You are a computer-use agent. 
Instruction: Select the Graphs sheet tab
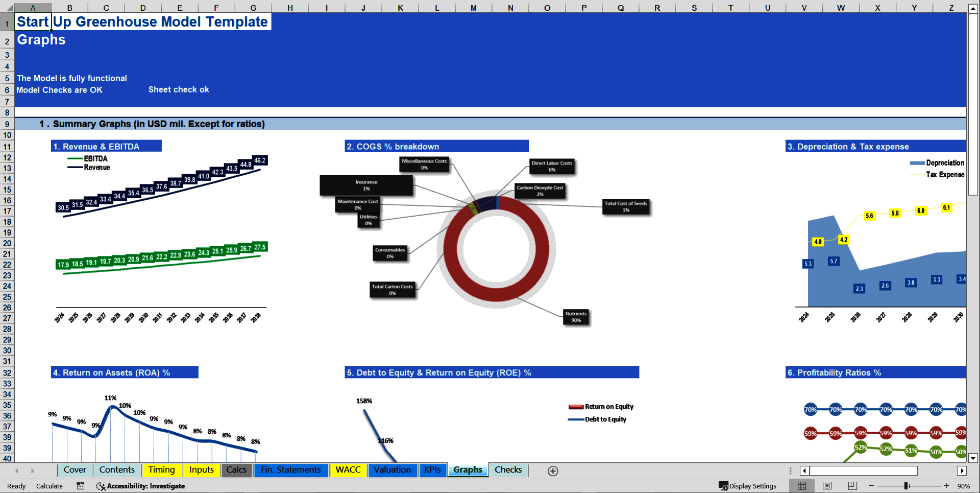[x=468, y=470]
